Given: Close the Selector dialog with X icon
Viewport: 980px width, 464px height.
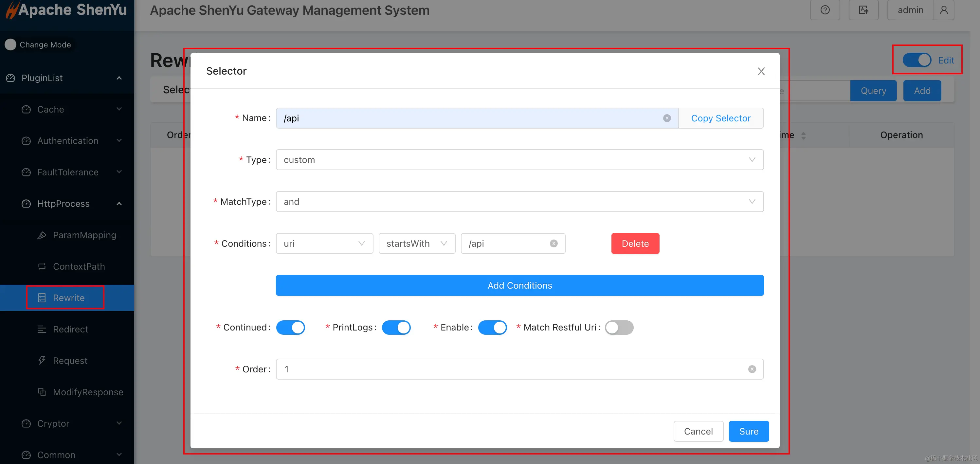Looking at the screenshot, I should coord(761,71).
